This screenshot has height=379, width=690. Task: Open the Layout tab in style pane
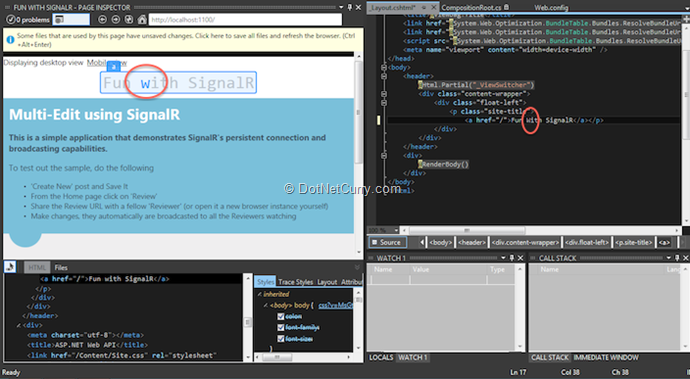click(x=327, y=282)
